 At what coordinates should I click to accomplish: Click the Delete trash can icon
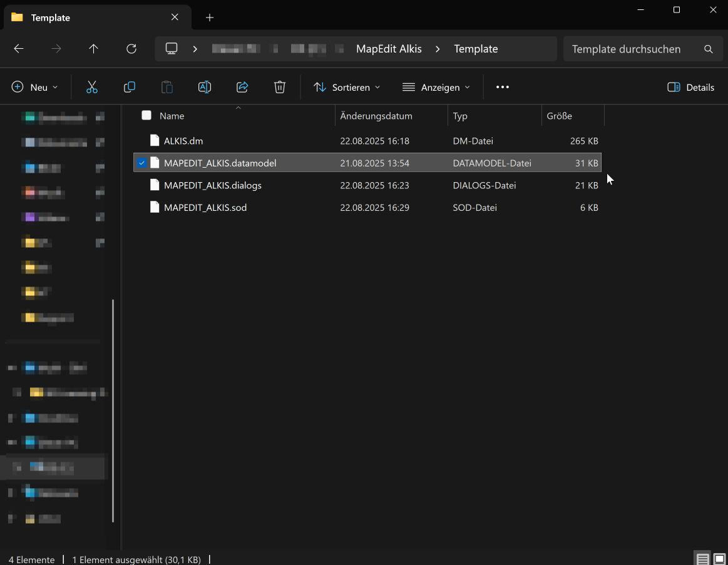coord(280,87)
